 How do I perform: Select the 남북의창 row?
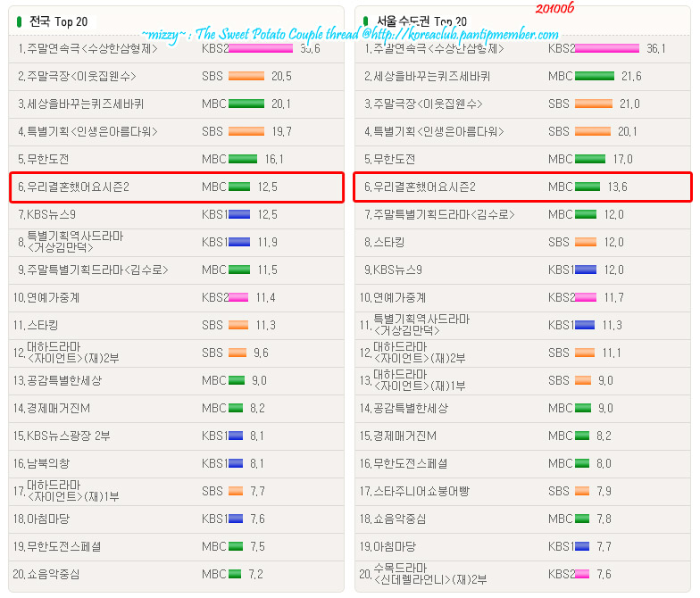(177, 464)
